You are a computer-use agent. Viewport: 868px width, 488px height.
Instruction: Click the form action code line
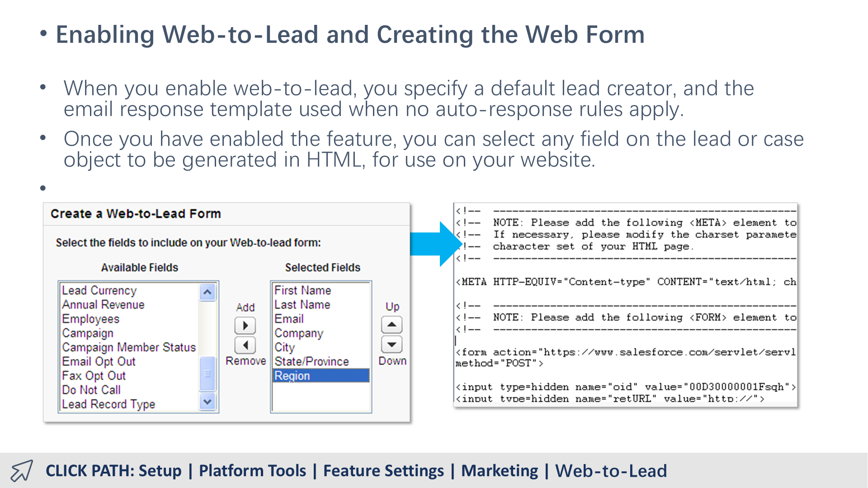pyautogui.click(x=626, y=352)
